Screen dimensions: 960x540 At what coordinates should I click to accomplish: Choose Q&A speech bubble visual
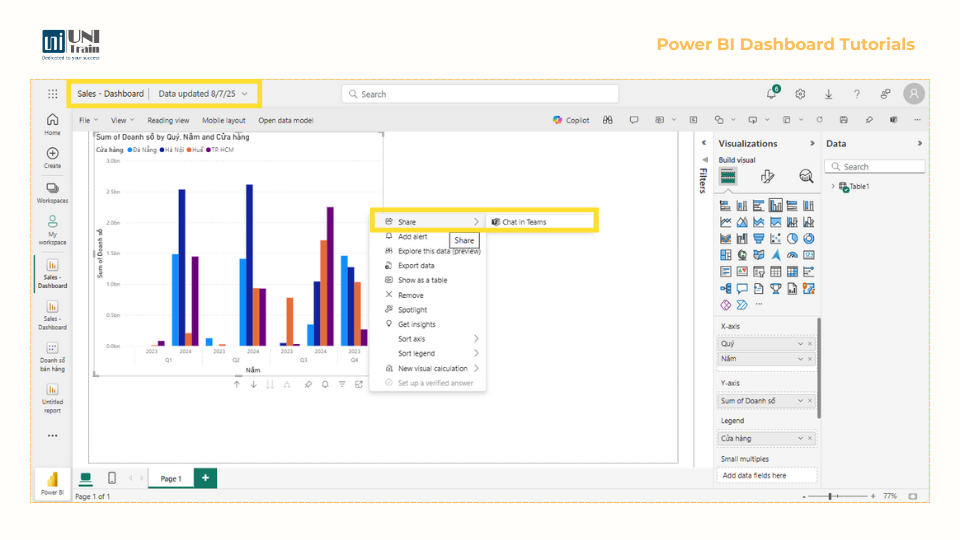click(x=742, y=288)
